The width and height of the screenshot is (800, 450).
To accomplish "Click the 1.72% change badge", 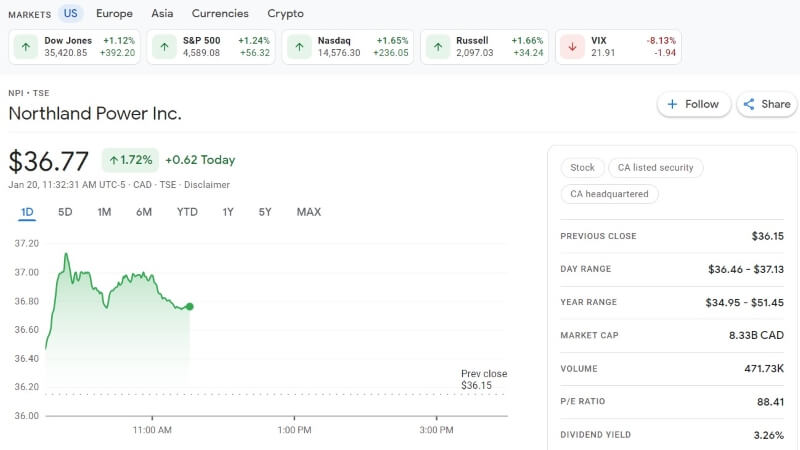I will coord(130,160).
